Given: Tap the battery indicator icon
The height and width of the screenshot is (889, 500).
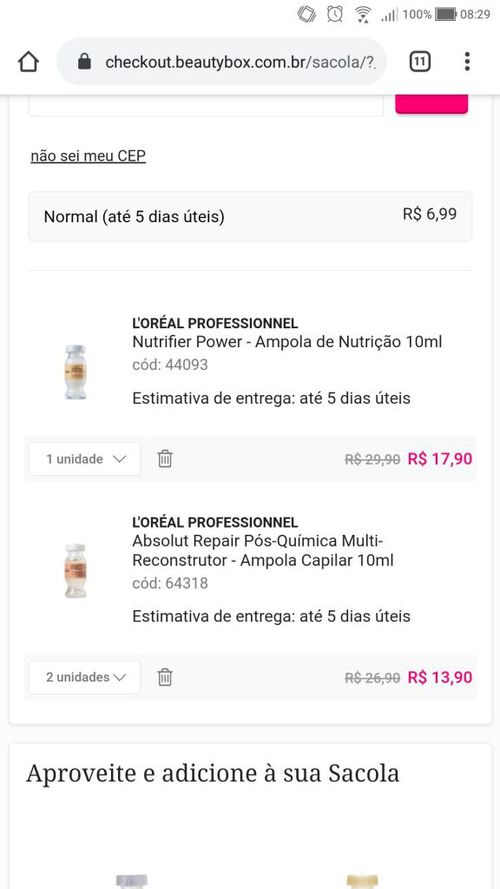Looking at the screenshot, I should 446,14.
